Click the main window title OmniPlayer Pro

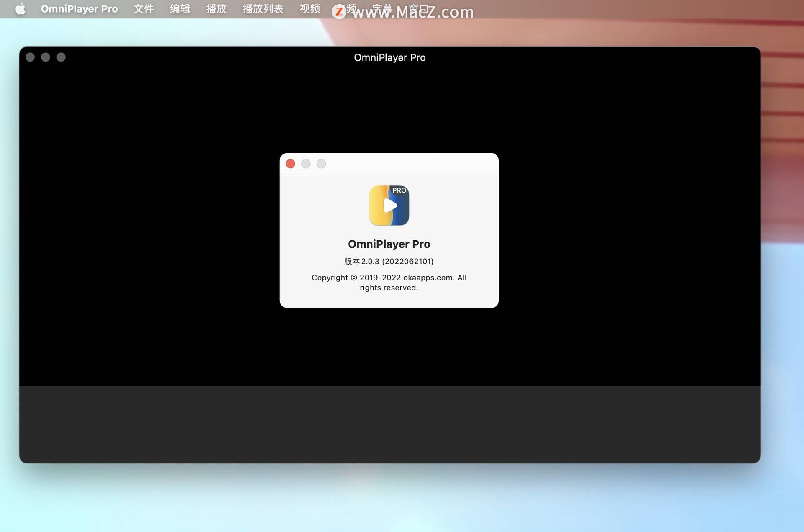(389, 57)
